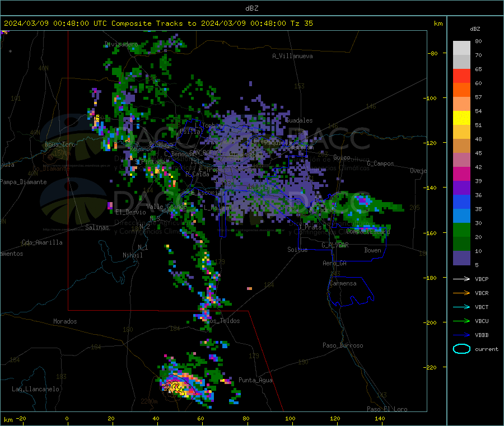Select the dark green 10–20 dBZ swatch
Image resolution: width=504 pixels, height=426 pixels.
point(461,244)
